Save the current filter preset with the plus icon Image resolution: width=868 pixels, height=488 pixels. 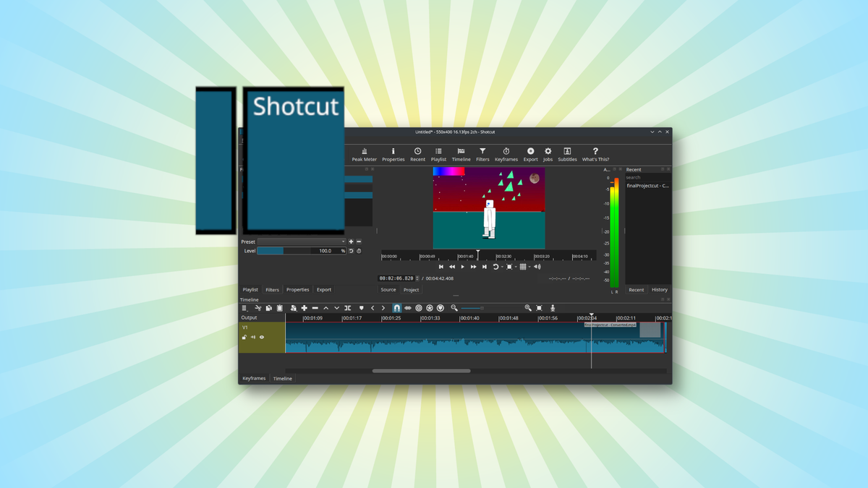(352, 241)
